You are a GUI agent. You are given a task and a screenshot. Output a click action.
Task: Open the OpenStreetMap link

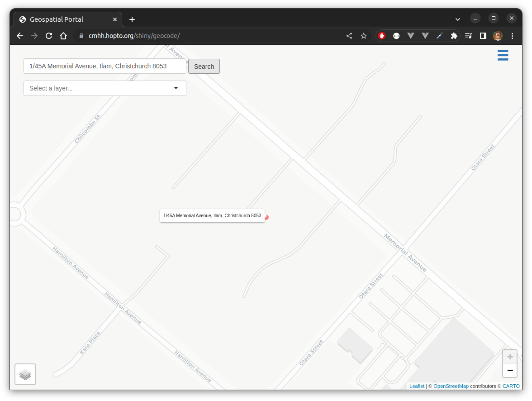(451, 386)
